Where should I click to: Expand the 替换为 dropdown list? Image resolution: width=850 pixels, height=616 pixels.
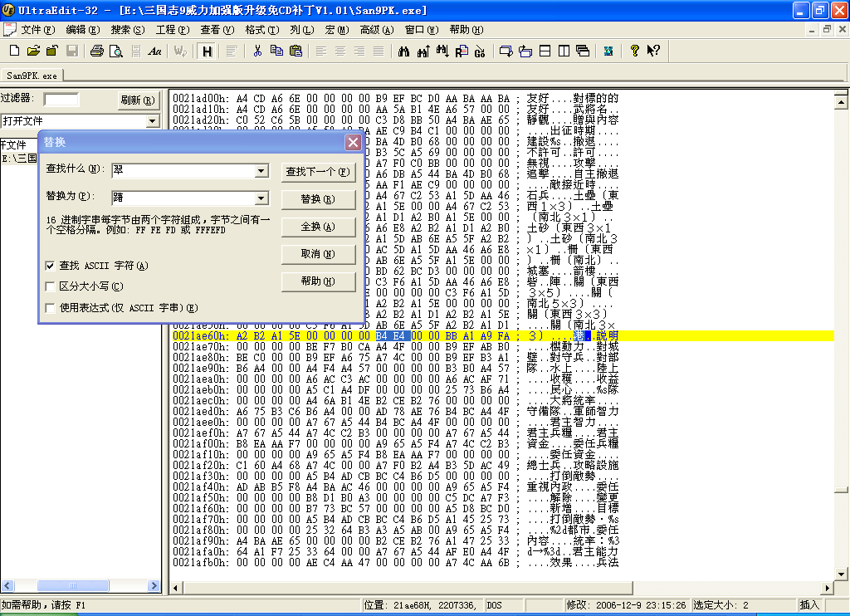pyautogui.click(x=261, y=198)
